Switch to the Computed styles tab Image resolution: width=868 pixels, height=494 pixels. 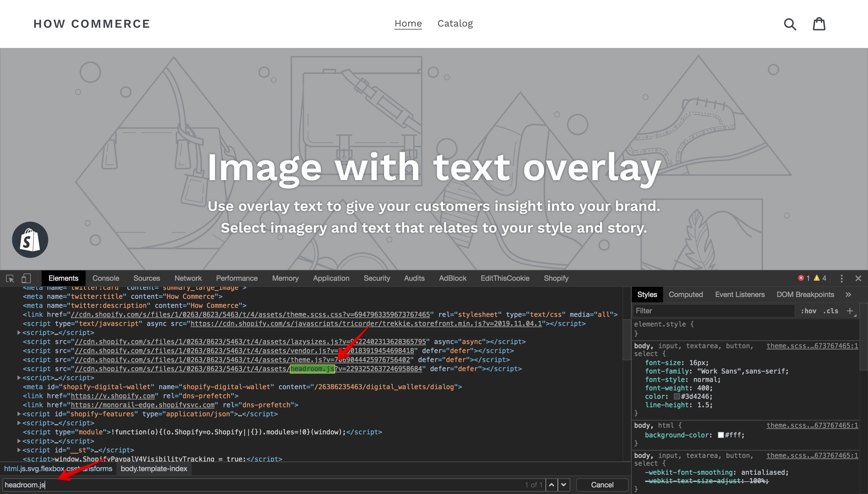pos(685,295)
